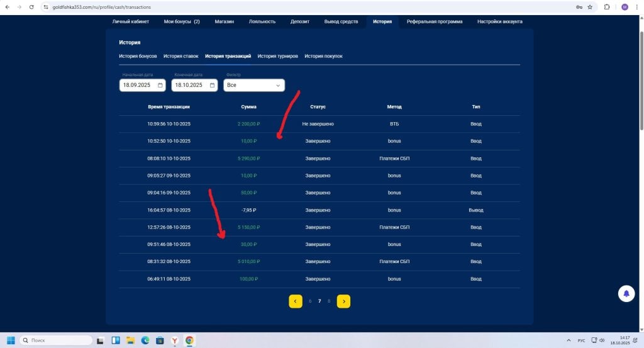Open Личный кабинет tab
This screenshot has height=348, width=644.
pyautogui.click(x=131, y=21)
